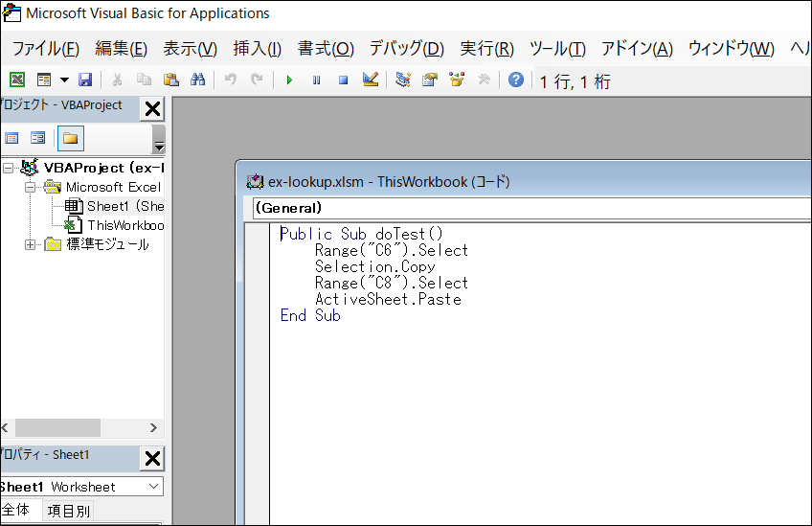
Task: Open the 挿入(I) menu
Action: coord(258,49)
